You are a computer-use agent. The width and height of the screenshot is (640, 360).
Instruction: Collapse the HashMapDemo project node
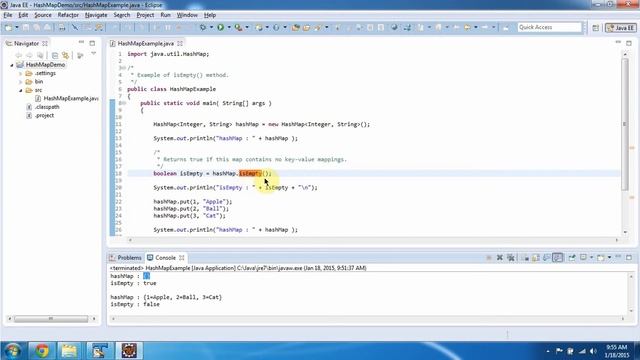[12, 65]
